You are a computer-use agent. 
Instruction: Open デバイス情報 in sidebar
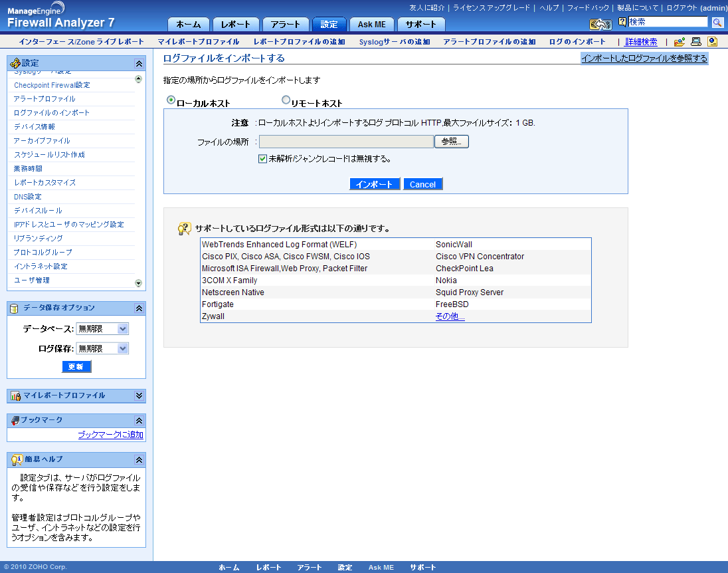tap(35, 127)
